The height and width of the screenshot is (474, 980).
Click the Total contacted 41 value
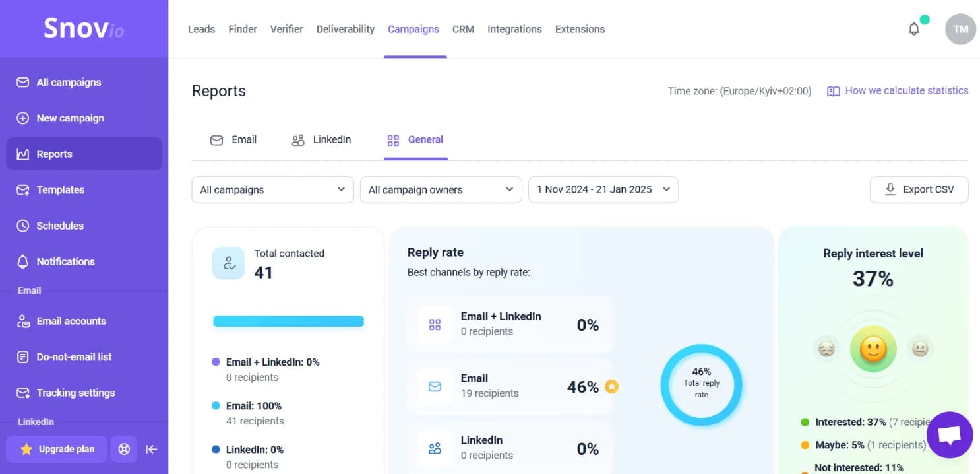click(x=263, y=273)
